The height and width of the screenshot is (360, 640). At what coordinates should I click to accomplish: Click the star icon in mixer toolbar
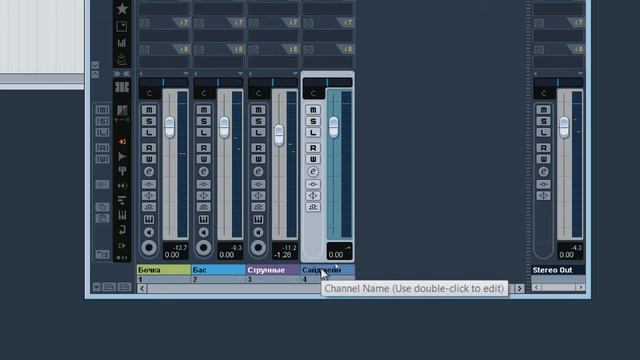pos(122,8)
